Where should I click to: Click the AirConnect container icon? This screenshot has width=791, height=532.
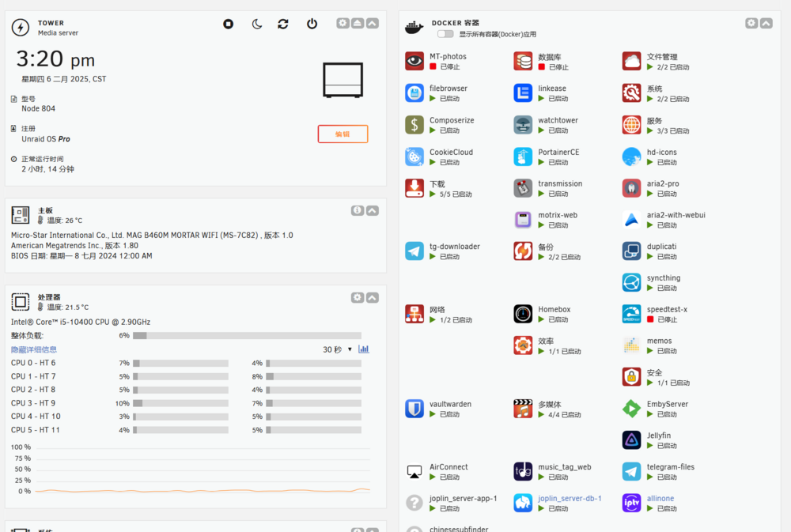point(414,471)
